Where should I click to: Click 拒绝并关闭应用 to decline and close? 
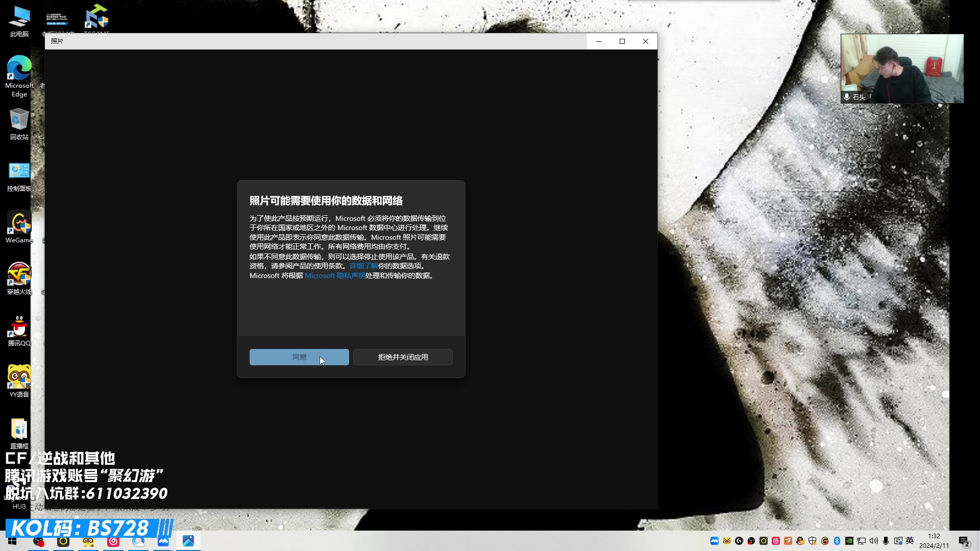(x=403, y=357)
